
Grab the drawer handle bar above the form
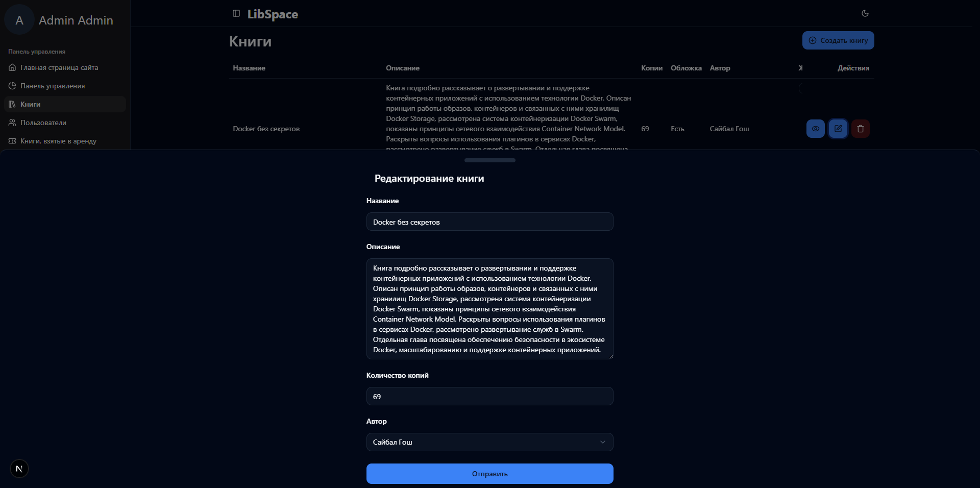(489, 160)
